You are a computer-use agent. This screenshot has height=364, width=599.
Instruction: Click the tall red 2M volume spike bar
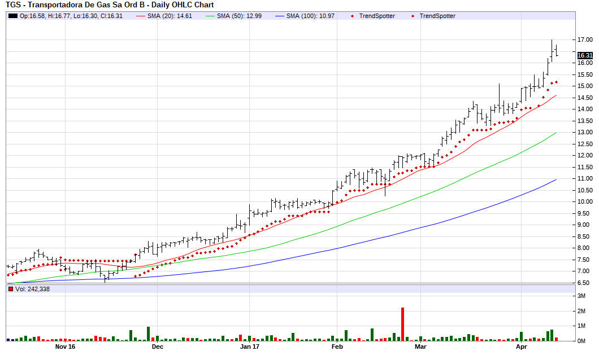tap(403, 324)
